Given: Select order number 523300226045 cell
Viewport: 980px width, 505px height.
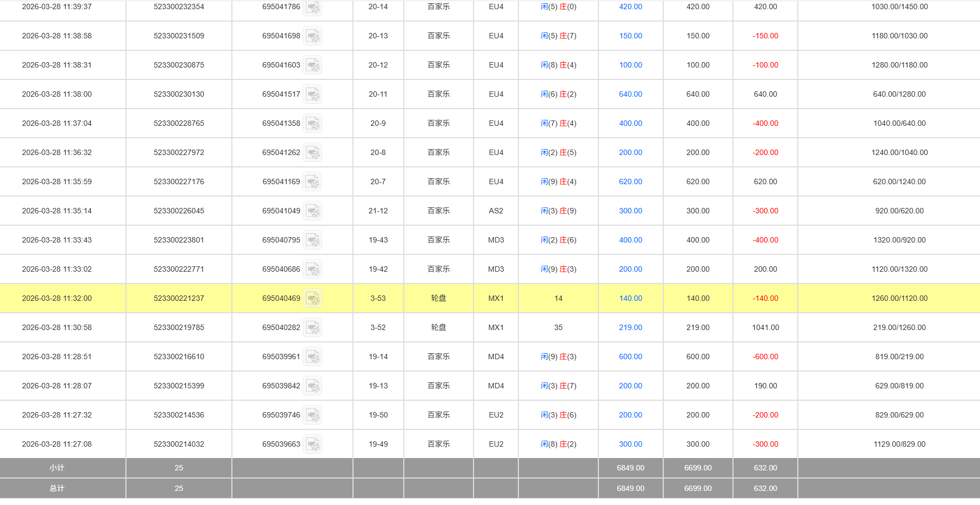Looking at the screenshot, I should pos(179,211).
